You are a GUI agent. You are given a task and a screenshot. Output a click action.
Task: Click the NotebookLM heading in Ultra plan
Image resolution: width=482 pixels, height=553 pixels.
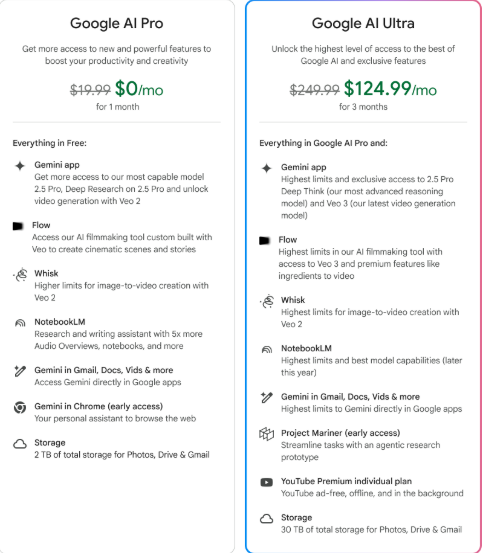(x=306, y=348)
